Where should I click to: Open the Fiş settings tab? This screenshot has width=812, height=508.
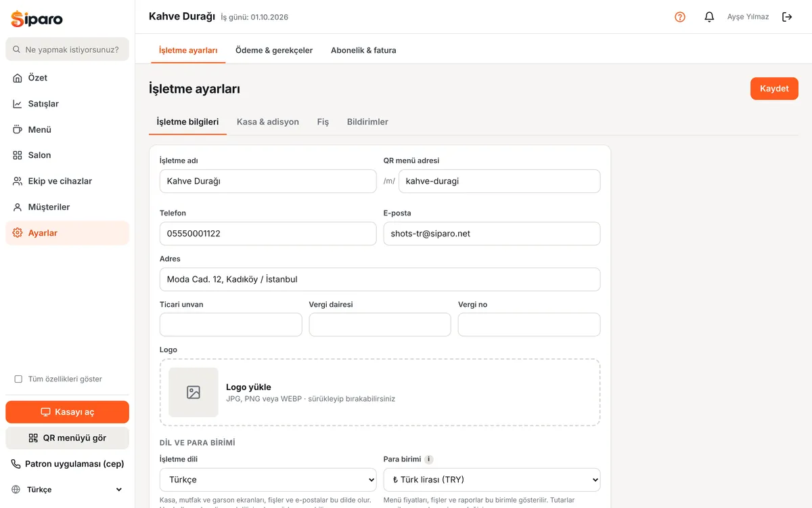(x=323, y=122)
